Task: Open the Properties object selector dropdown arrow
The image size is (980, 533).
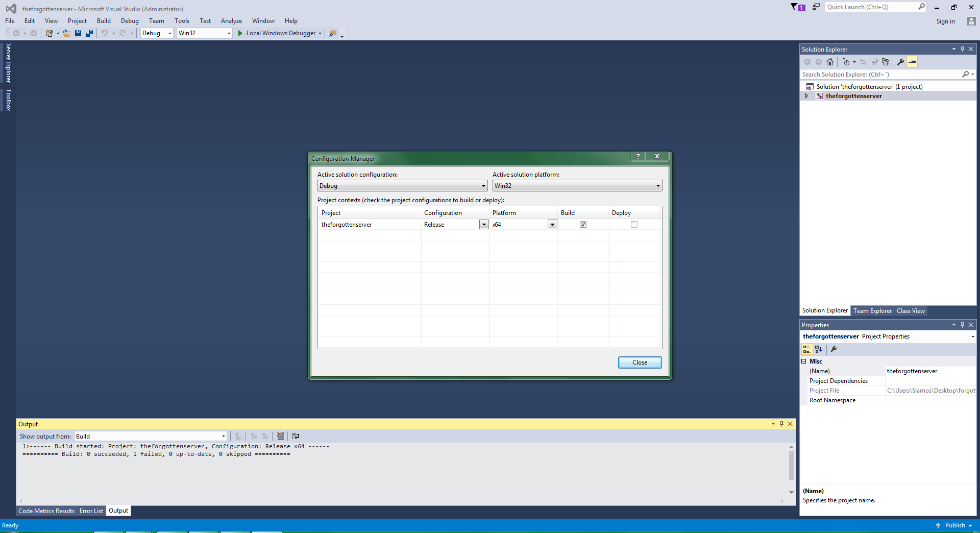Action: (x=973, y=336)
